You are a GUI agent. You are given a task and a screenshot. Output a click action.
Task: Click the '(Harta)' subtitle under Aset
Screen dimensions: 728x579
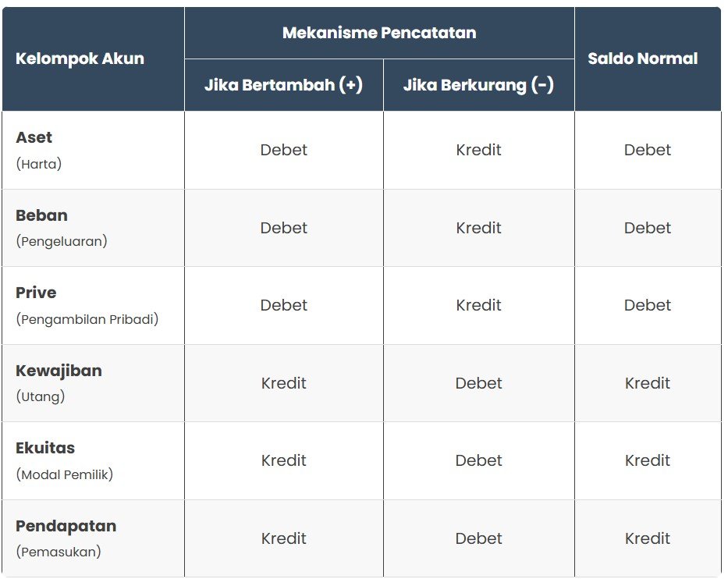(38, 164)
